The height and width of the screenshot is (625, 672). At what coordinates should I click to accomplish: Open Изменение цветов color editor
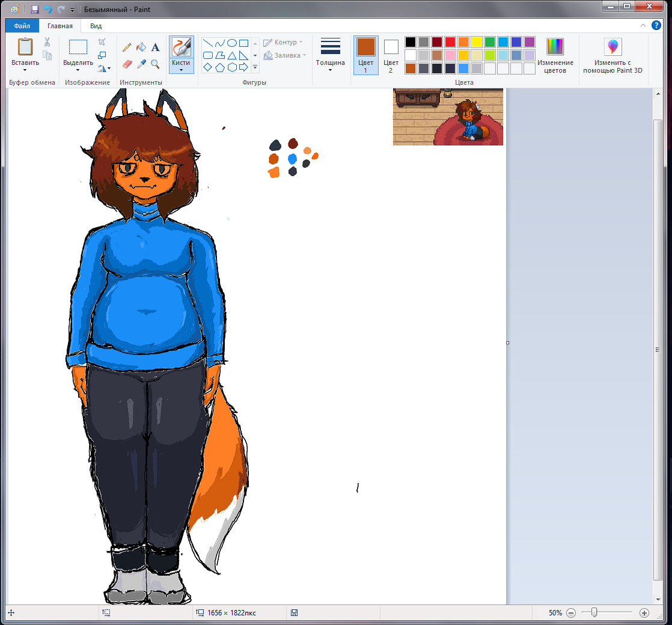(x=555, y=56)
